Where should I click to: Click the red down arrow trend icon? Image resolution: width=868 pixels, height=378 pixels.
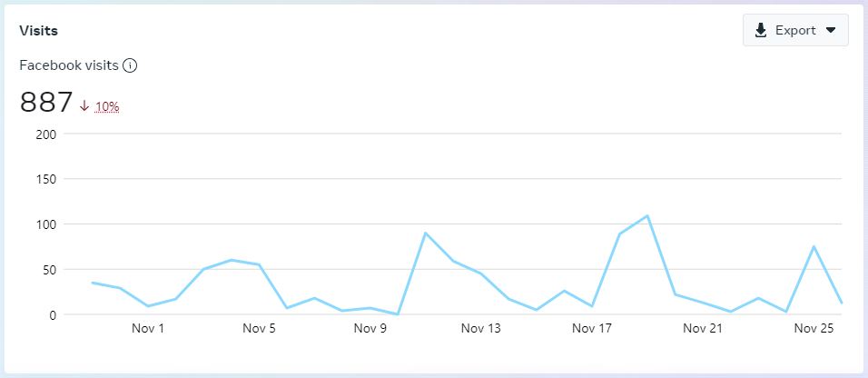(84, 106)
